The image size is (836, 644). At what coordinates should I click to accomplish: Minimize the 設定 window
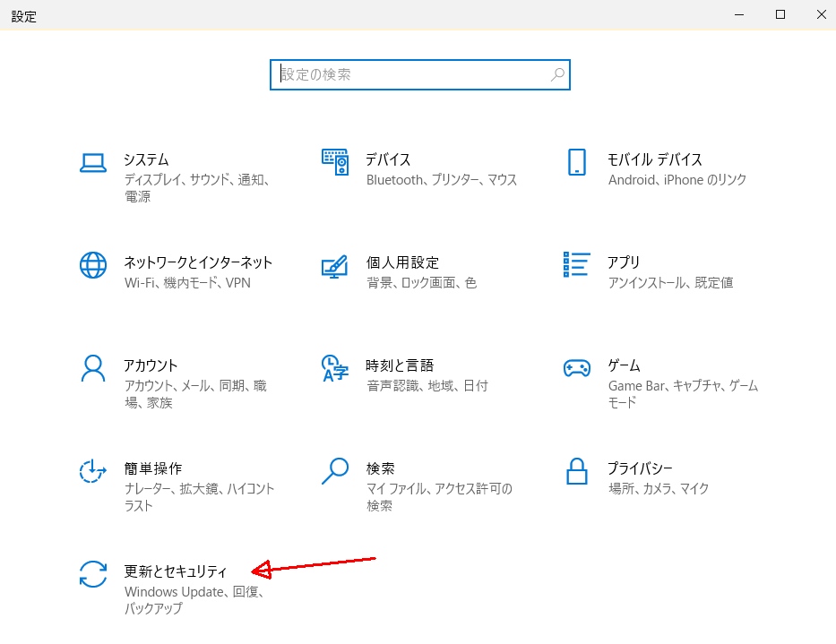739,15
